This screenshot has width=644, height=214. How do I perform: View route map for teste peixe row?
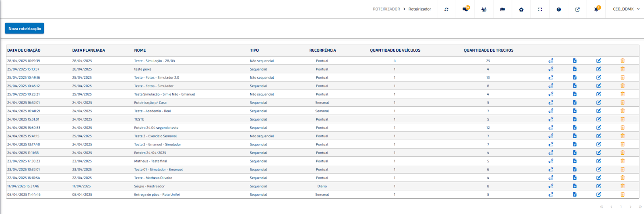click(x=551, y=69)
